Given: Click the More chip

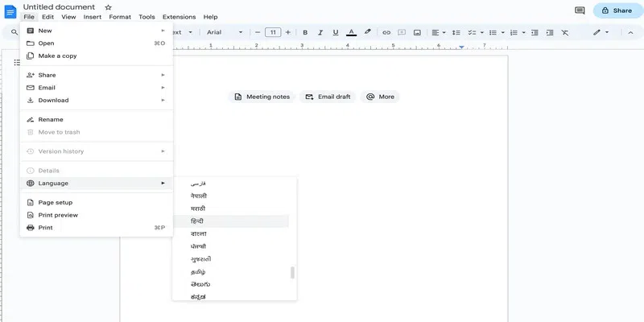Looking at the screenshot, I should (380, 97).
